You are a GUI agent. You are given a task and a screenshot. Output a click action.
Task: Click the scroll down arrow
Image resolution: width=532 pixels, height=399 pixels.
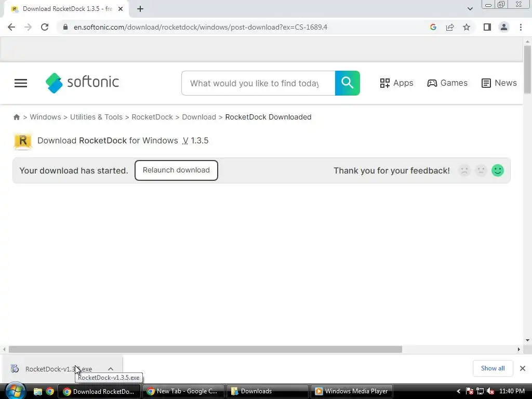coord(527,340)
